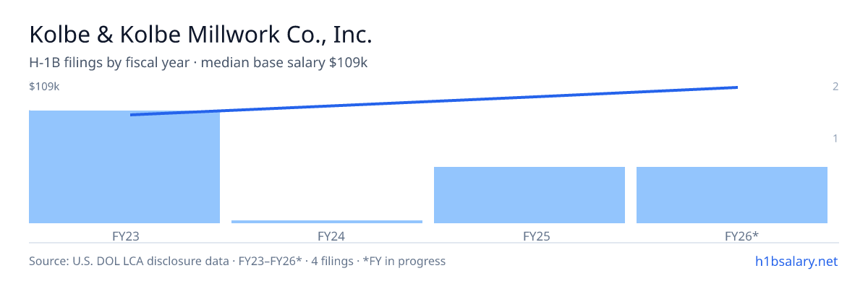
Task: Click the $109k salary axis label
Action: (44, 87)
